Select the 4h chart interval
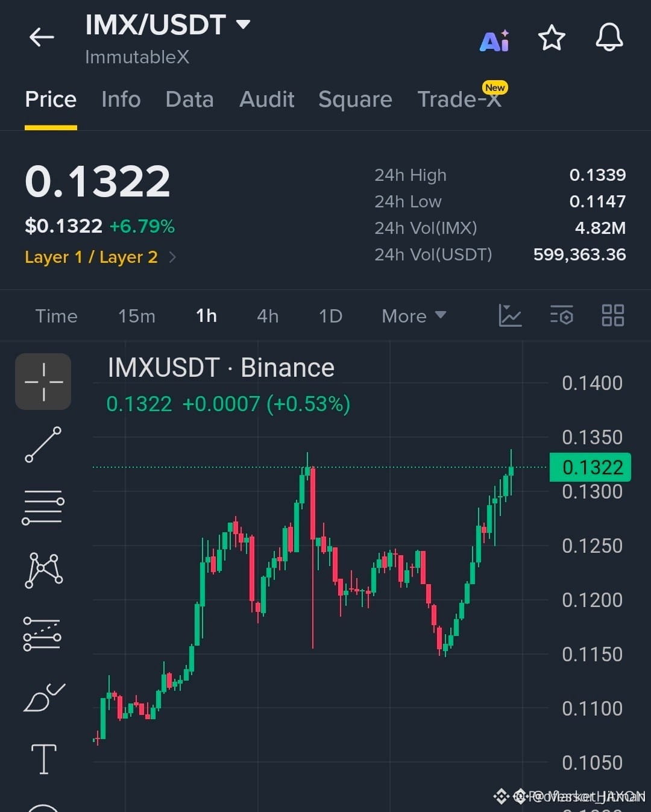 coord(268,316)
